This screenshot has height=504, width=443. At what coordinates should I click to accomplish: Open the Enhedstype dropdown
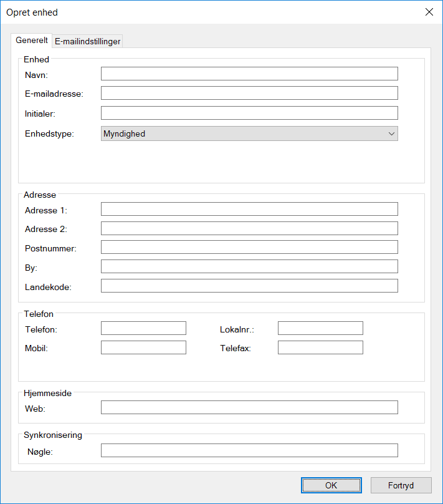tap(249, 133)
